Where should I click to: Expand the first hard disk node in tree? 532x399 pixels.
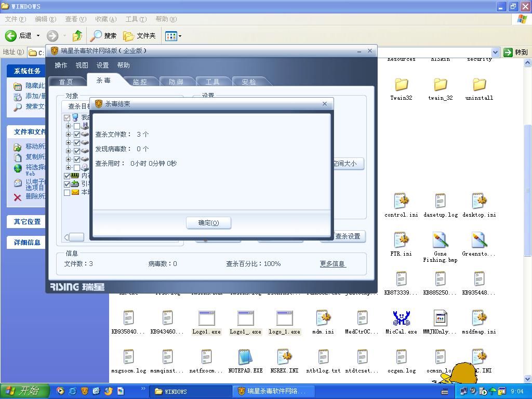pos(68,135)
